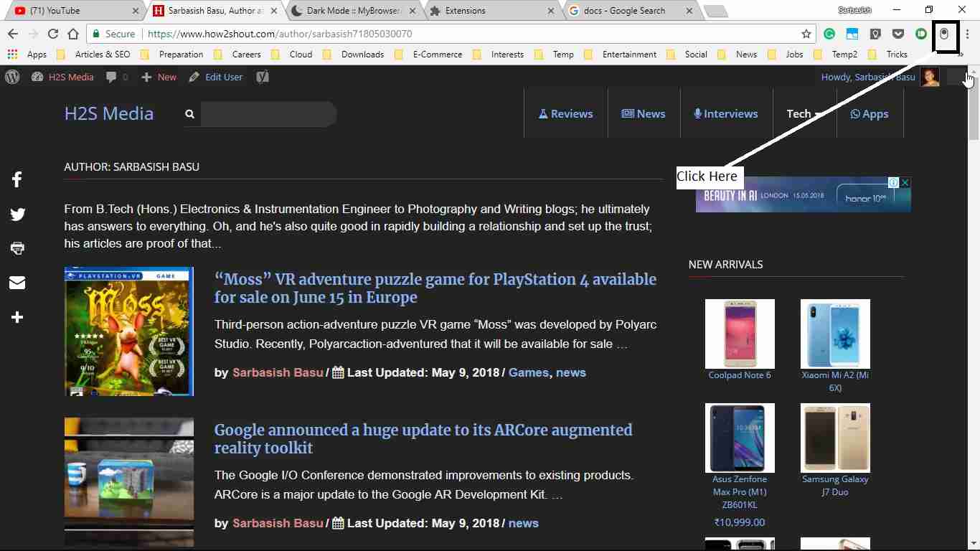Click the Games category link
Image resolution: width=980 pixels, height=551 pixels.
click(529, 372)
